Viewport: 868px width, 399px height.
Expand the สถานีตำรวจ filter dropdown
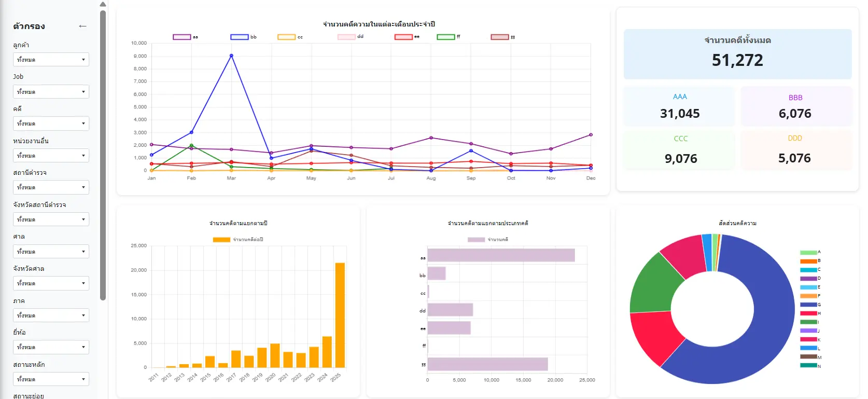(x=51, y=187)
